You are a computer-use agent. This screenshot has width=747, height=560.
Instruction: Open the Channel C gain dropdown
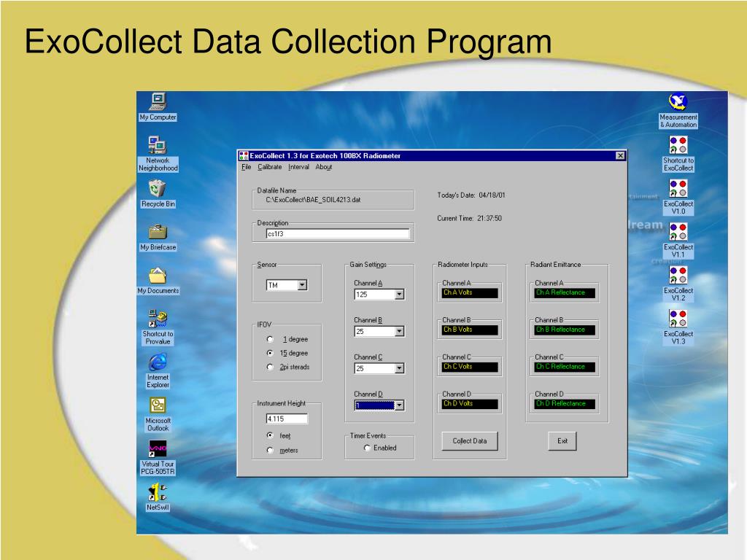(400, 368)
